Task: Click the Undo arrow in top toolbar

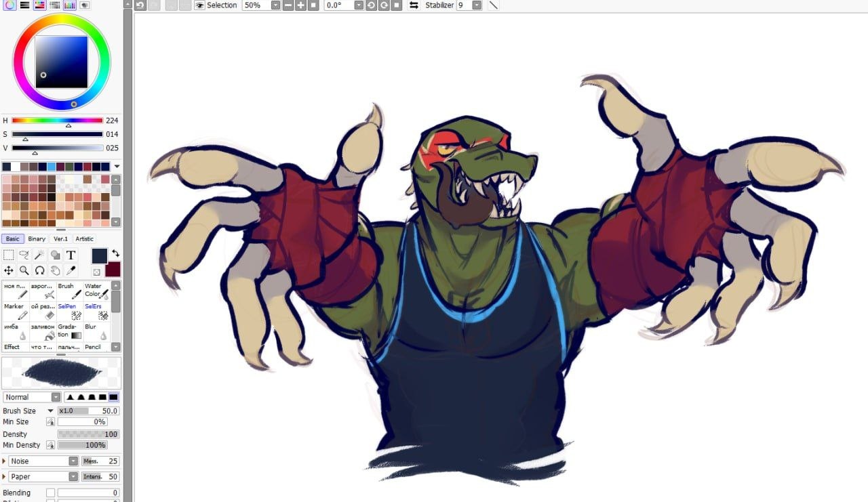Action: point(140,5)
